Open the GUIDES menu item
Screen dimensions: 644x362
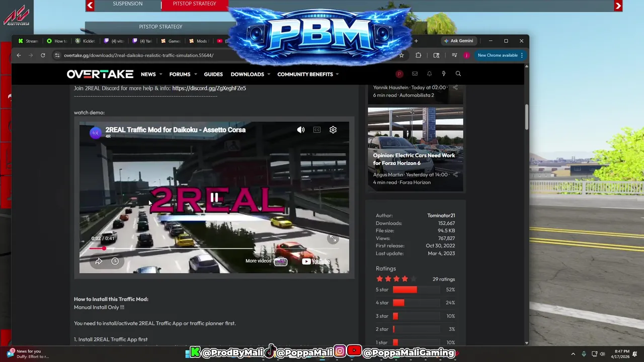click(213, 74)
